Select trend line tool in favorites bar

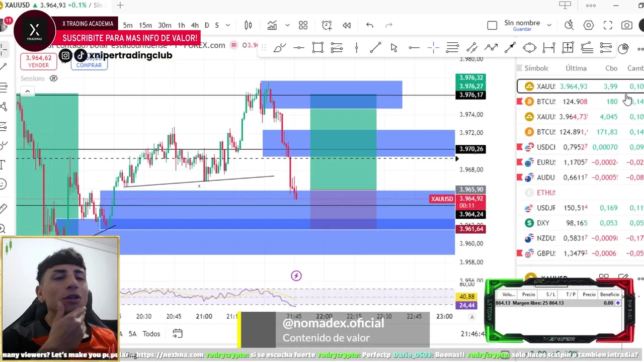tap(375, 48)
